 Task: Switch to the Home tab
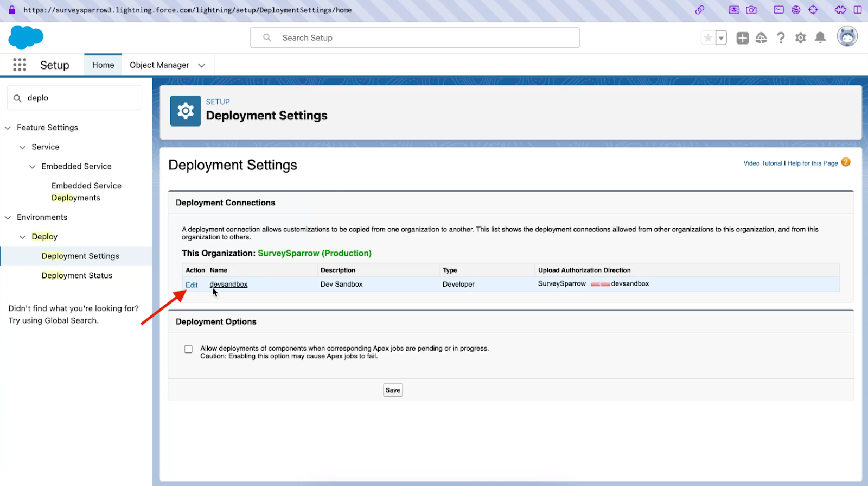coord(103,65)
